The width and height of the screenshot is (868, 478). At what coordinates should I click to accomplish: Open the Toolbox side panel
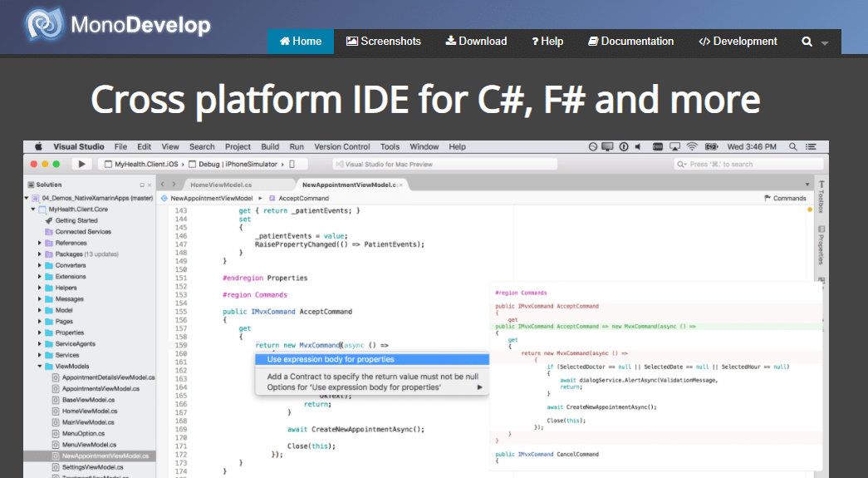point(821,197)
